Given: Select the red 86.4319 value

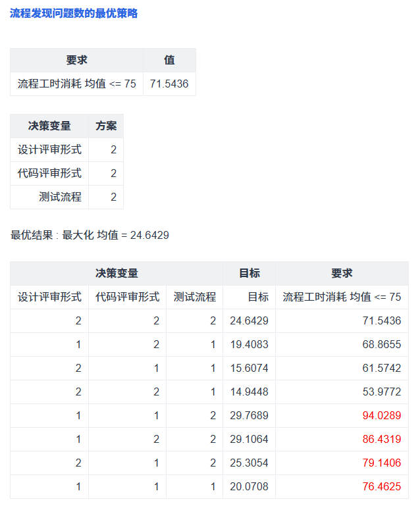Looking at the screenshot, I should (x=382, y=439).
